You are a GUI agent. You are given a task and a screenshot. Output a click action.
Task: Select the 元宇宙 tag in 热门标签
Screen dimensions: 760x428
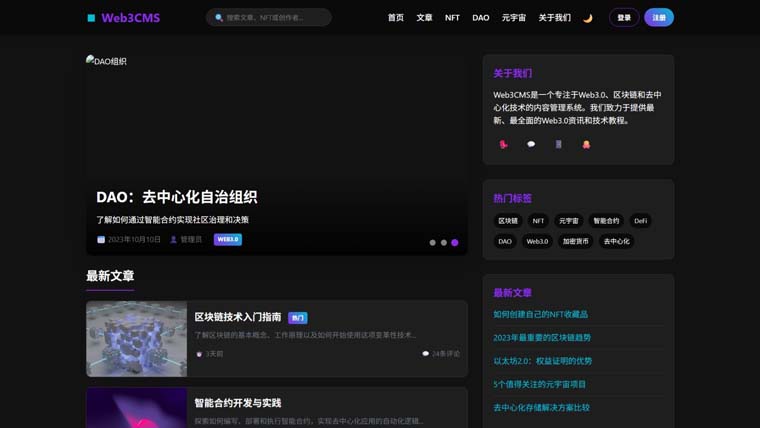569,221
